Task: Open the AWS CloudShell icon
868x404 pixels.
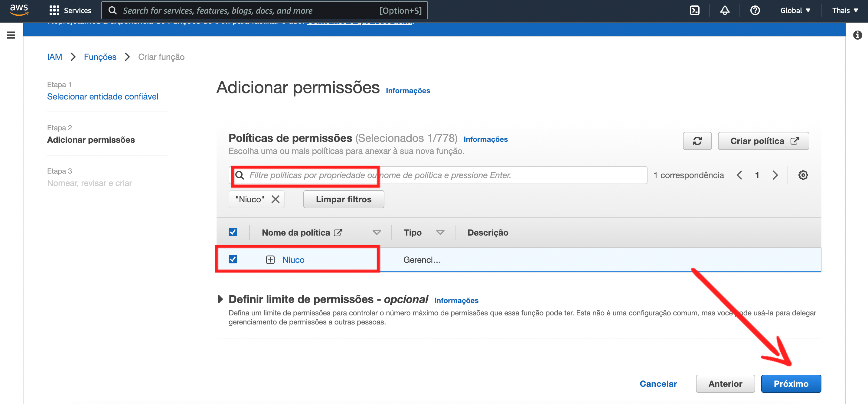Action: point(694,11)
